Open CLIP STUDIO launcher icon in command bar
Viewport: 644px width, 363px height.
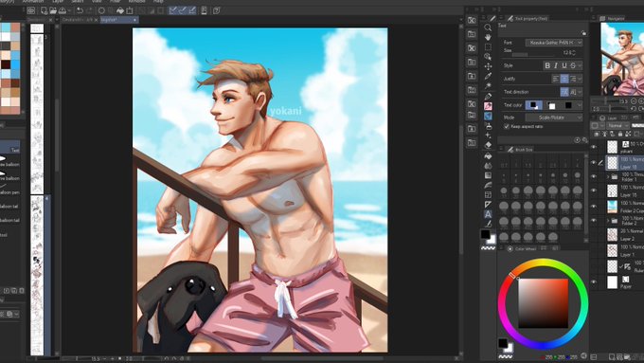pos(31,10)
